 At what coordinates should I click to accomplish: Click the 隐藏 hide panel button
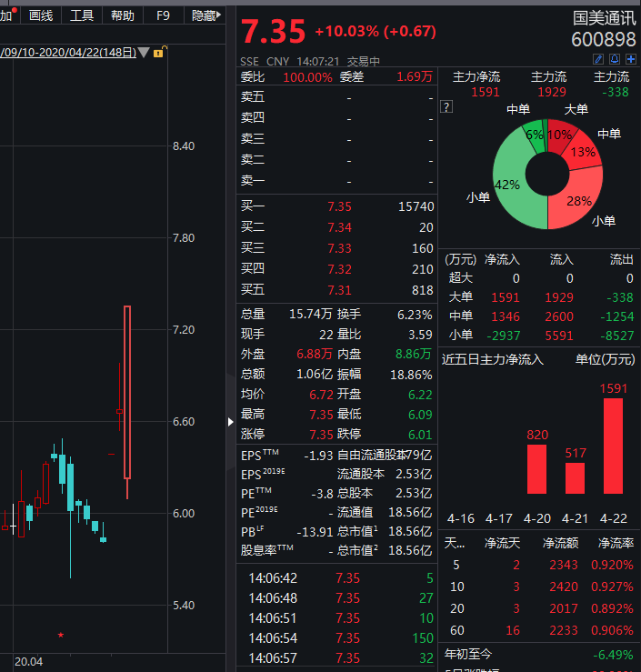tap(205, 15)
